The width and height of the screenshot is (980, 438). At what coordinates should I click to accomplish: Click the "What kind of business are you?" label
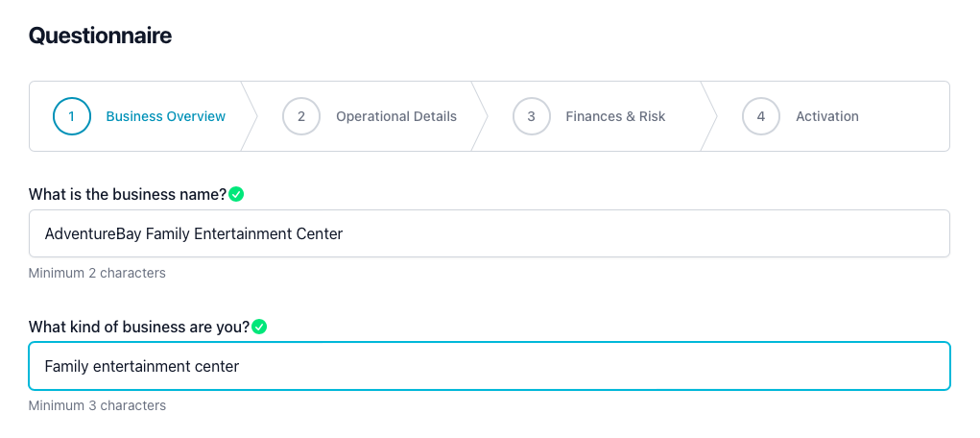click(138, 327)
